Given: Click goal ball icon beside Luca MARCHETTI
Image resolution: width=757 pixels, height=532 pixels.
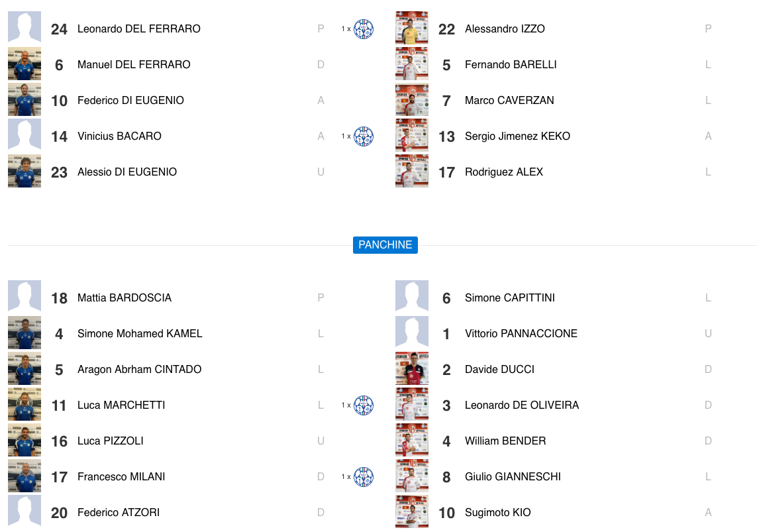Looking at the screenshot, I should pos(364,405).
